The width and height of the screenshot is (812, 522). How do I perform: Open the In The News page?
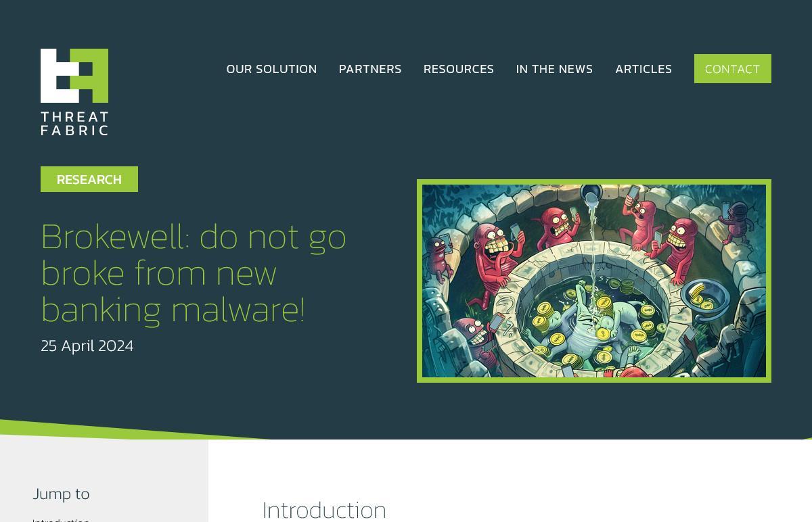click(554, 69)
